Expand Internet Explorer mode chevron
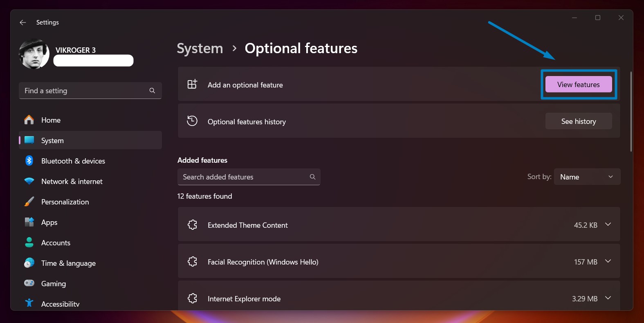 click(608, 298)
